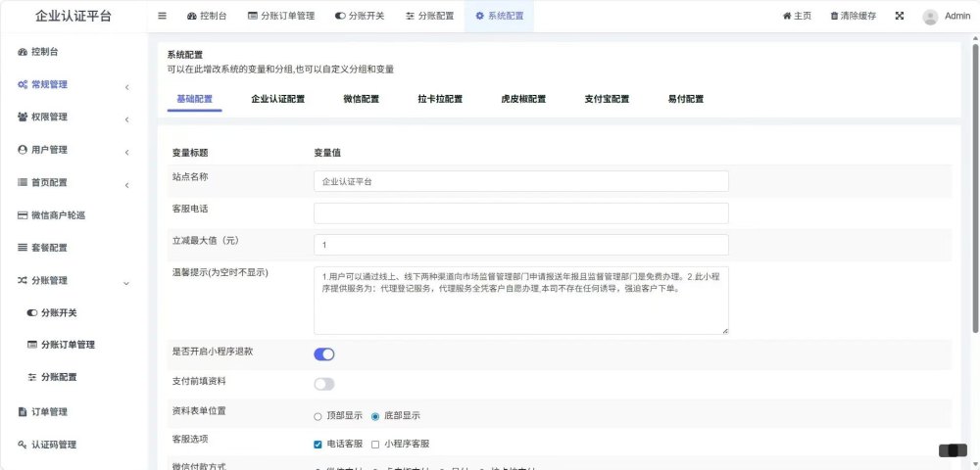The width and height of the screenshot is (980, 470).
Task: Click the hamburger menu toggle icon
Action: tap(162, 17)
